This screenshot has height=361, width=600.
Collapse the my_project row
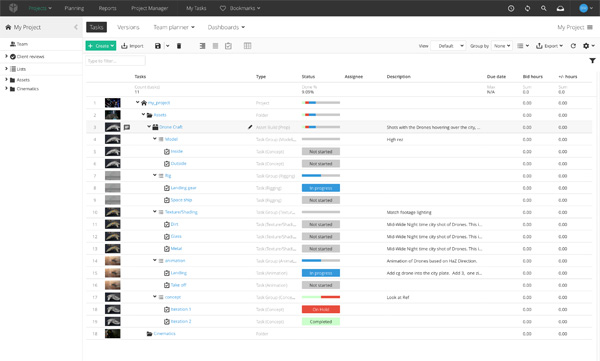point(137,103)
